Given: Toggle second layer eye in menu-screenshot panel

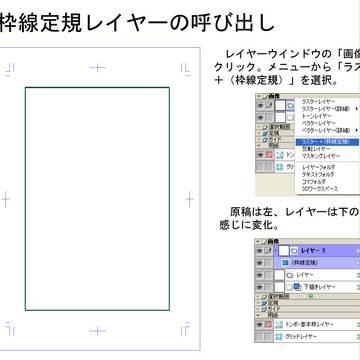Looking at the screenshot, I should tap(260, 117).
